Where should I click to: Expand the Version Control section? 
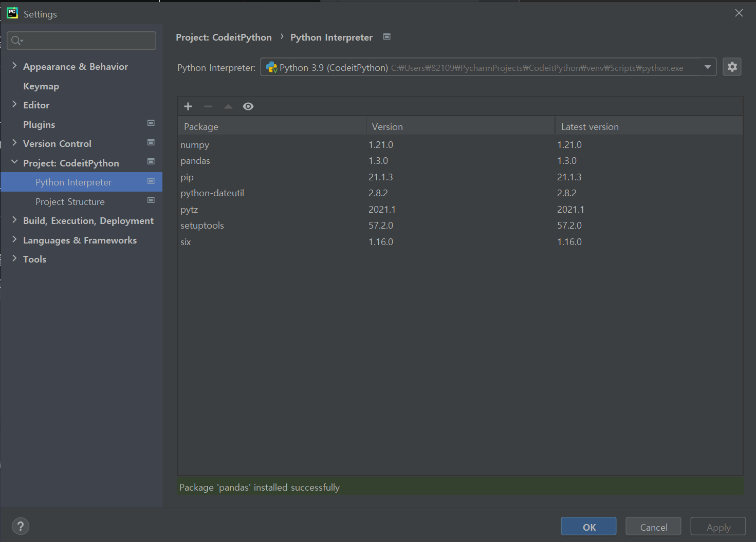point(14,143)
